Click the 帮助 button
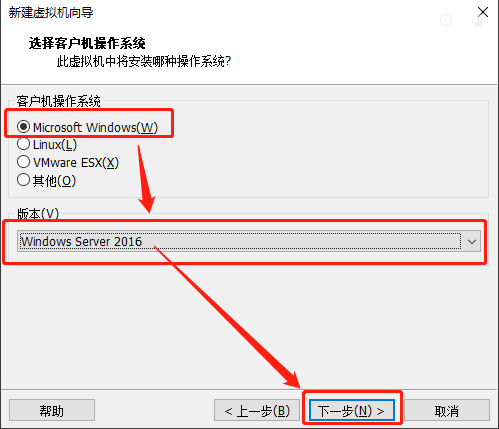Image resolution: width=499 pixels, height=429 pixels. point(52,410)
